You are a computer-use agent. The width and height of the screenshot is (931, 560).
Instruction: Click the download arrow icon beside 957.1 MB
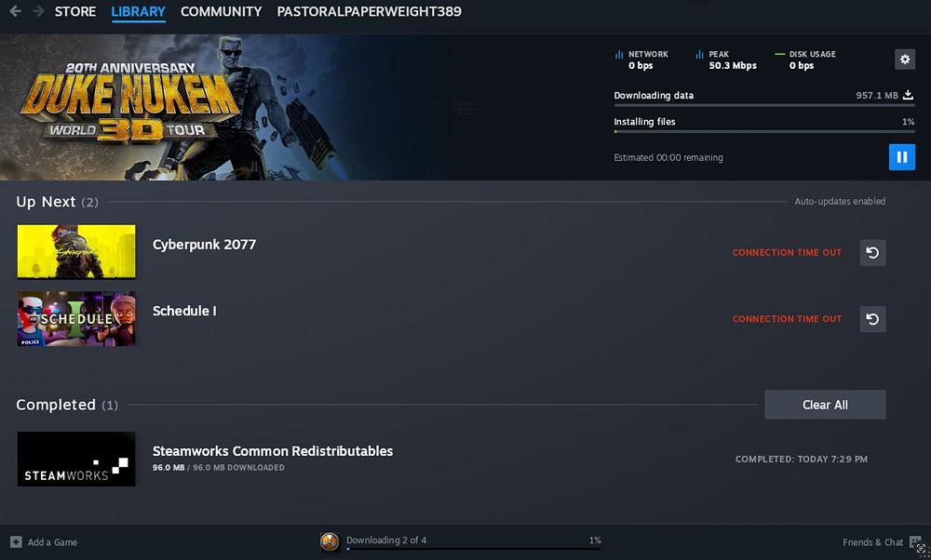(908, 95)
